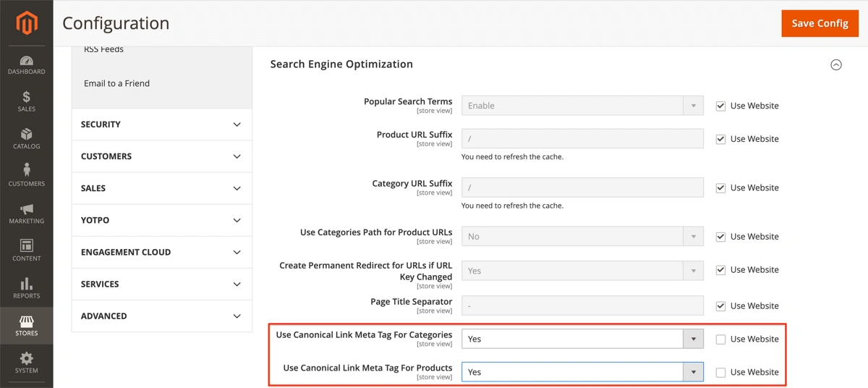Enable Use Website for Canonical Products
868x388 pixels.
pos(720,373)
